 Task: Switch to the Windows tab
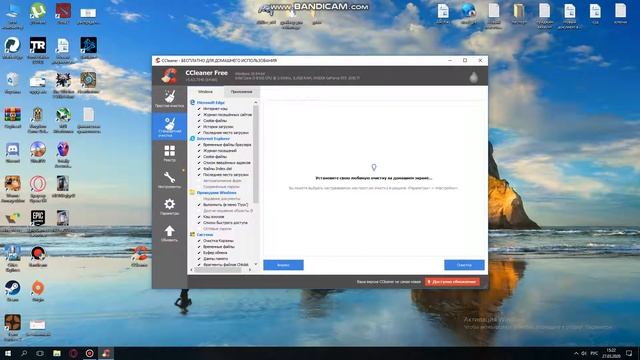click(205, 92)
